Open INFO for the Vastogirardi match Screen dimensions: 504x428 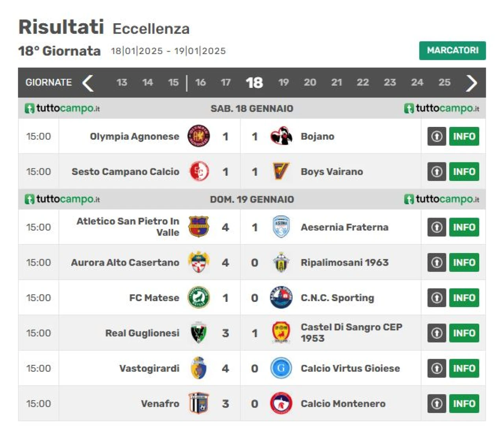click(464, 368)
